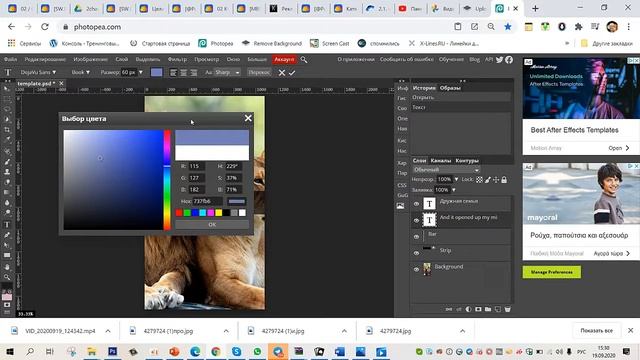640x360 pixels.
Task: Open the font size dropdown arrow
Action: point(141,72)
